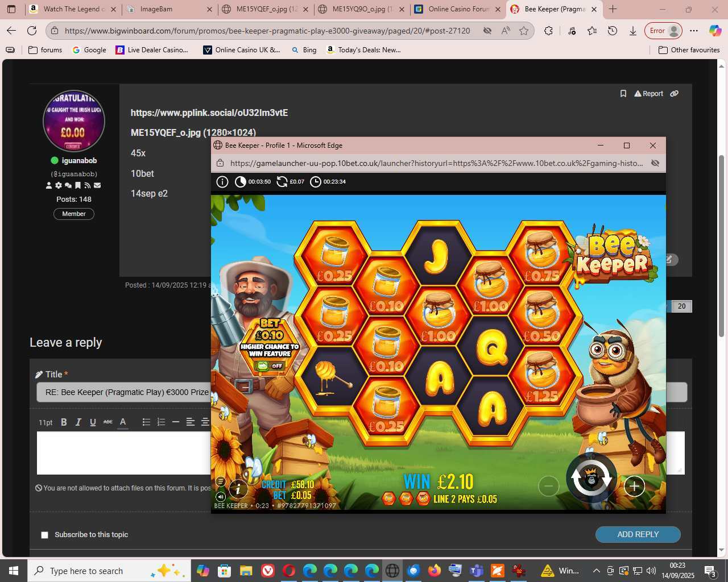Choose text color with A button
This screenshot has height=582, width=728.
tap(122, 422)
